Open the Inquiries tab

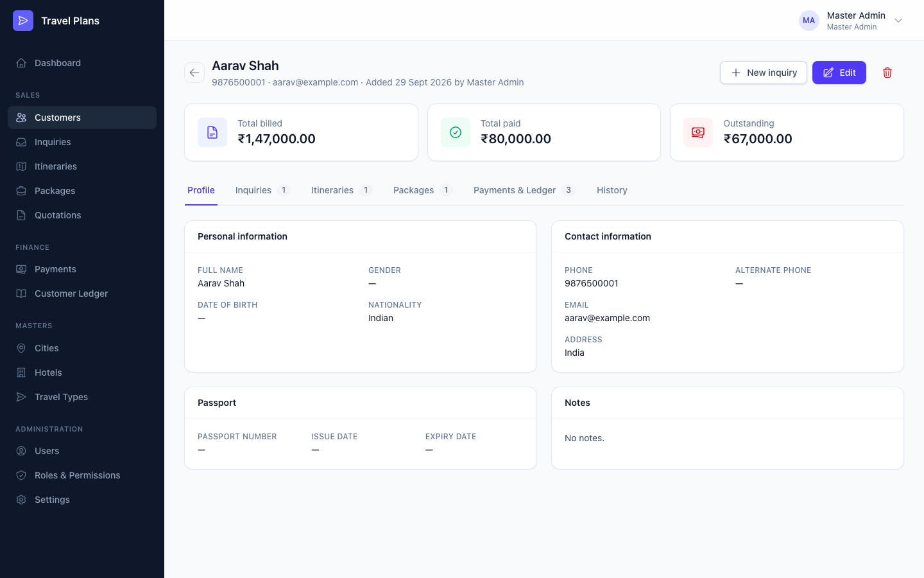[x=262, y=190]
